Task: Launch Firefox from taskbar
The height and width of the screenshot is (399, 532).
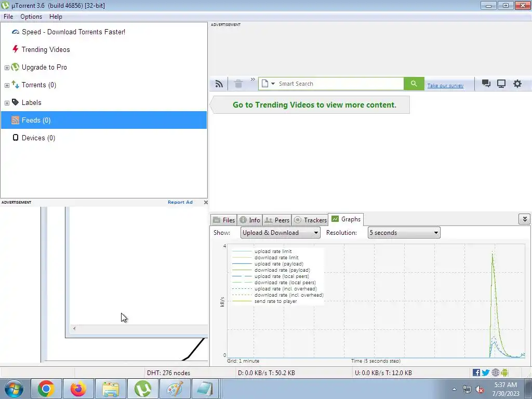Action: [x=78, y=389]
